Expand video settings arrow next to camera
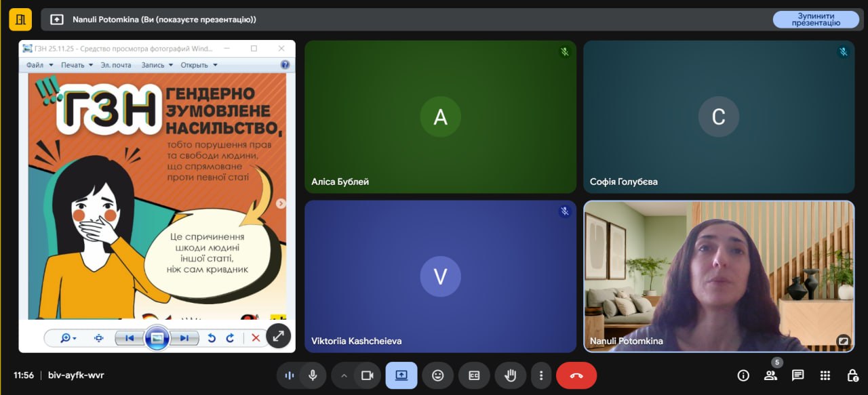 (x=344, y=375)
